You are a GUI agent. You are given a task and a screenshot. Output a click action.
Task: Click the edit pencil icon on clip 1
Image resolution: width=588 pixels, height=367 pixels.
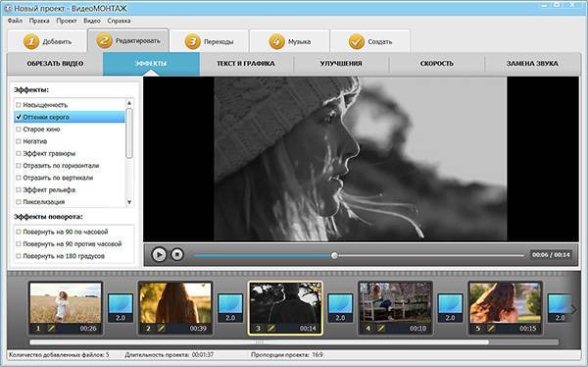51,329
